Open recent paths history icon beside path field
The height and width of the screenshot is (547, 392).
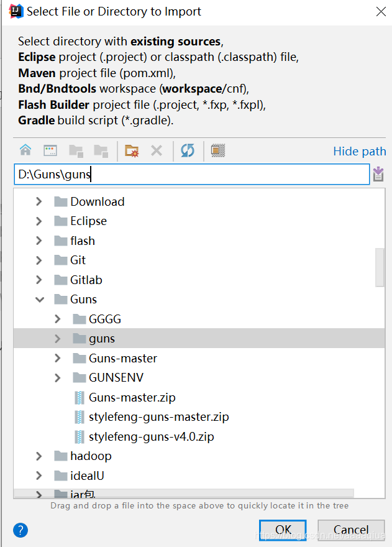tap(378, 174)
